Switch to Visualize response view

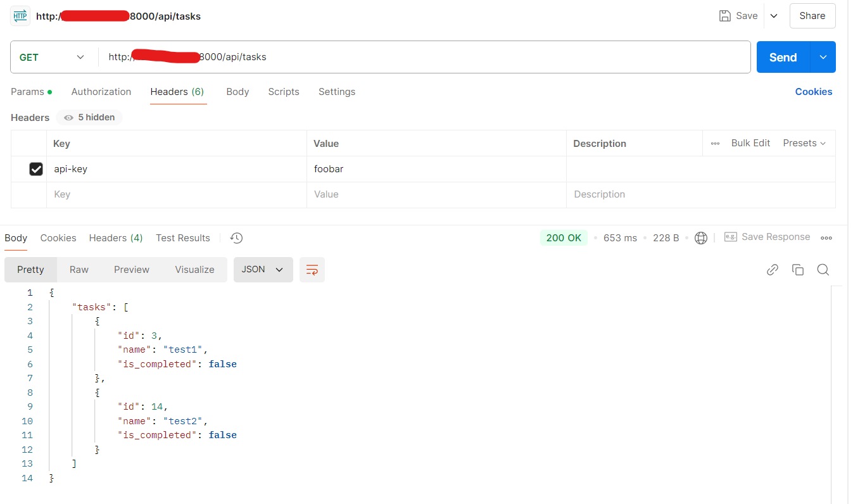click(x=194, y=270)
